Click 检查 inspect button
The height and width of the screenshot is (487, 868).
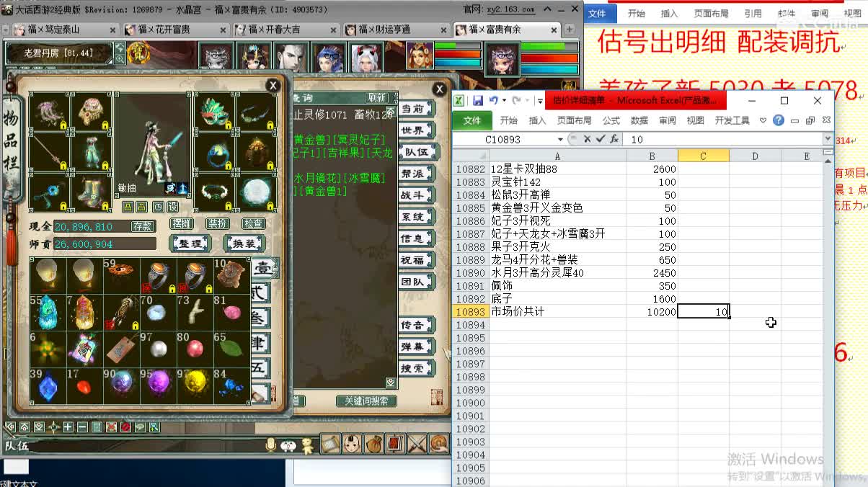coord(253,224)
